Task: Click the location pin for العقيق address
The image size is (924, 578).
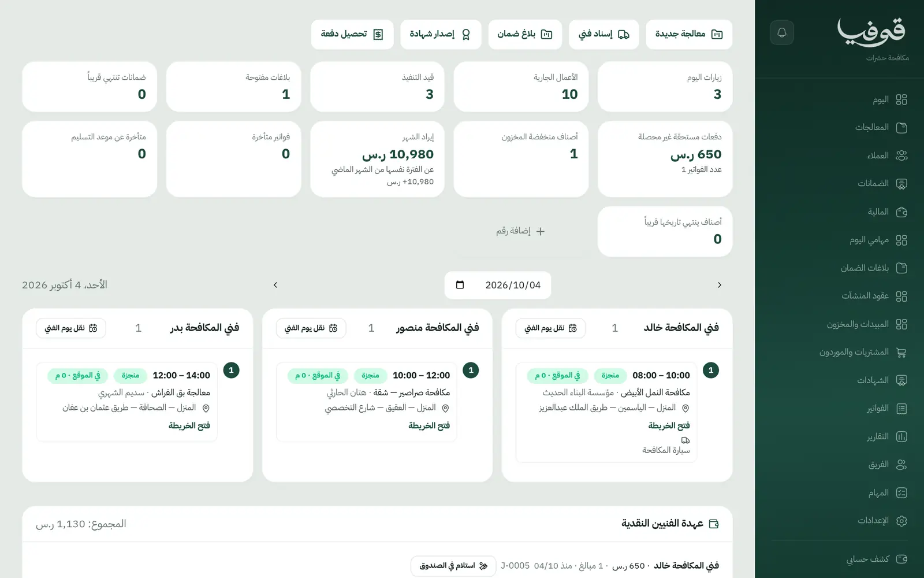Action: pos(445,408)
